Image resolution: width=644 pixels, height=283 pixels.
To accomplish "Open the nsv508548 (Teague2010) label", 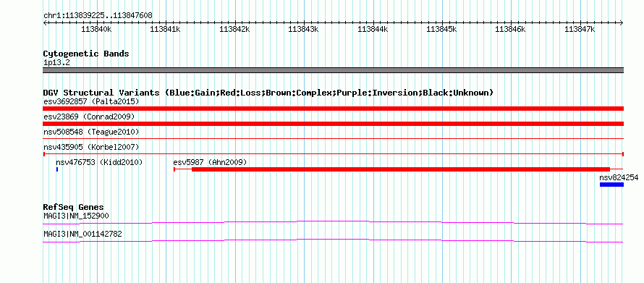I will pyautogui.click(x=91, y=132).
